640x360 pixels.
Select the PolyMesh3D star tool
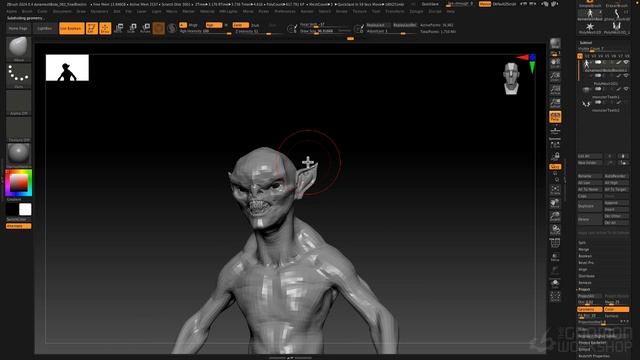589,27
